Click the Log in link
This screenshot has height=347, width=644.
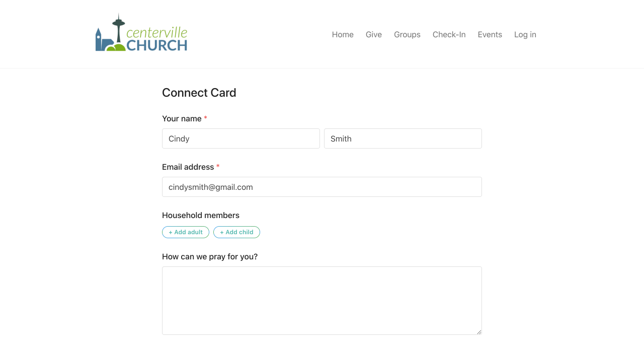pos(525,34)
